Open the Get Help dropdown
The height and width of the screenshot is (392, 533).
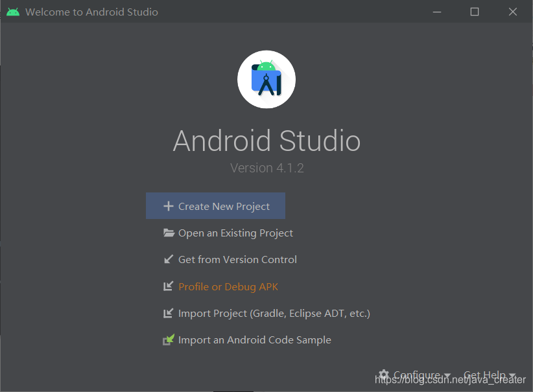tap(490, 375)
